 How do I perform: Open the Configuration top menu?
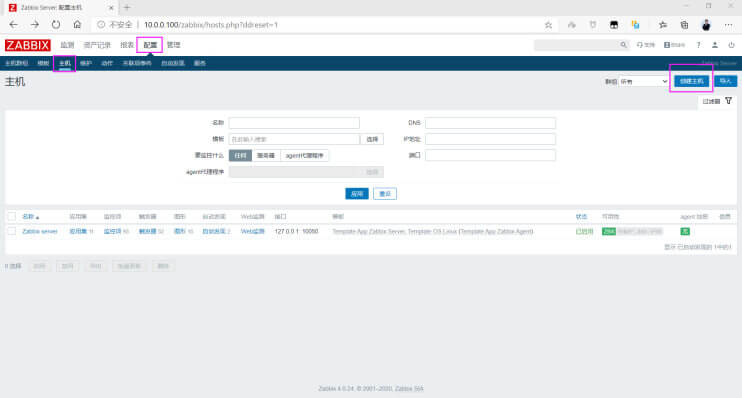pyautogui.click(x=150, y=45)
